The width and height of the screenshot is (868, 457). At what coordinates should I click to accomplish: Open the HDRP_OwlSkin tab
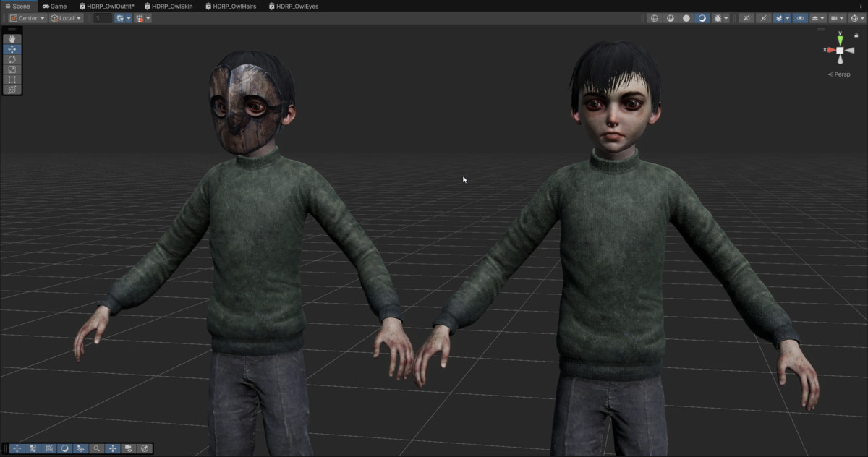pyautogui.click(x=168, y=6)
